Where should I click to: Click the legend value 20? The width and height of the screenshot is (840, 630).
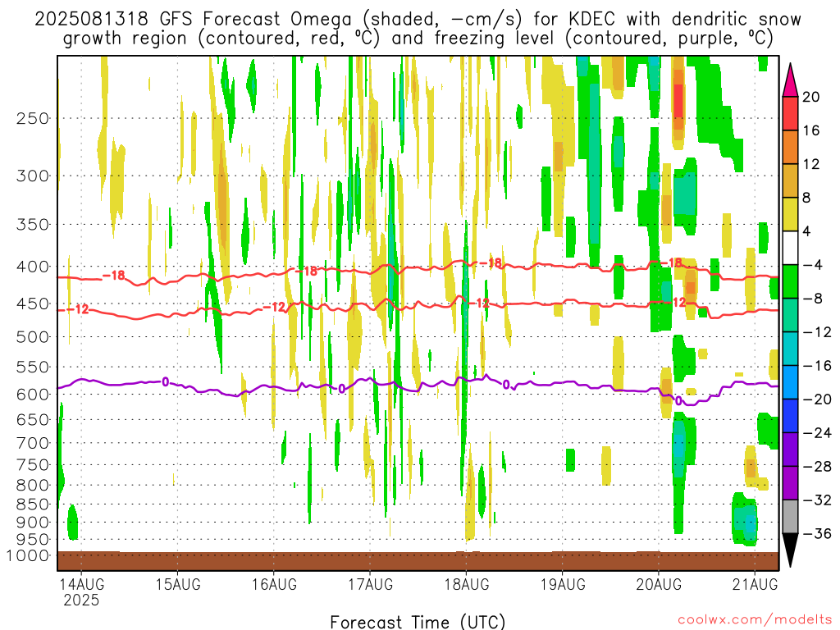tap(811, 97)
